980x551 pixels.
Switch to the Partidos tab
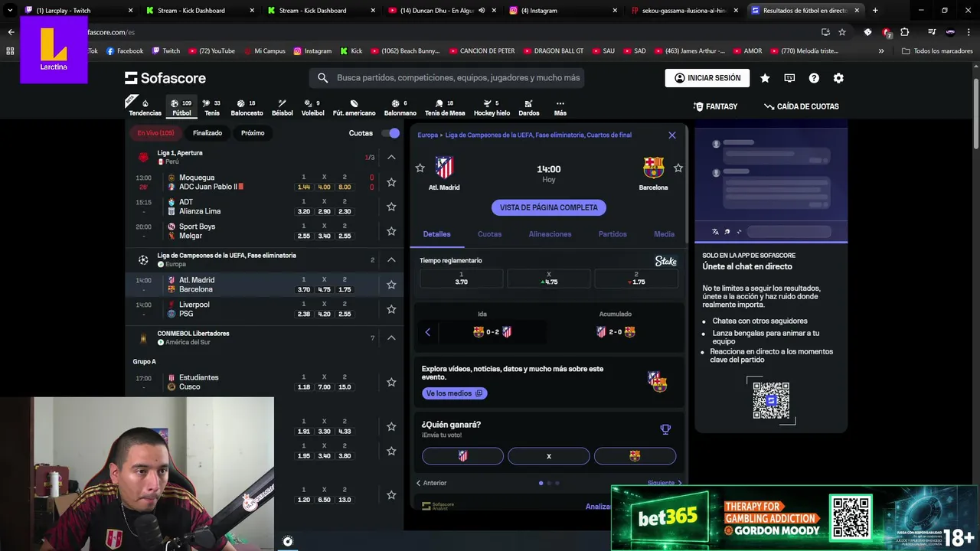pos(612,234)
